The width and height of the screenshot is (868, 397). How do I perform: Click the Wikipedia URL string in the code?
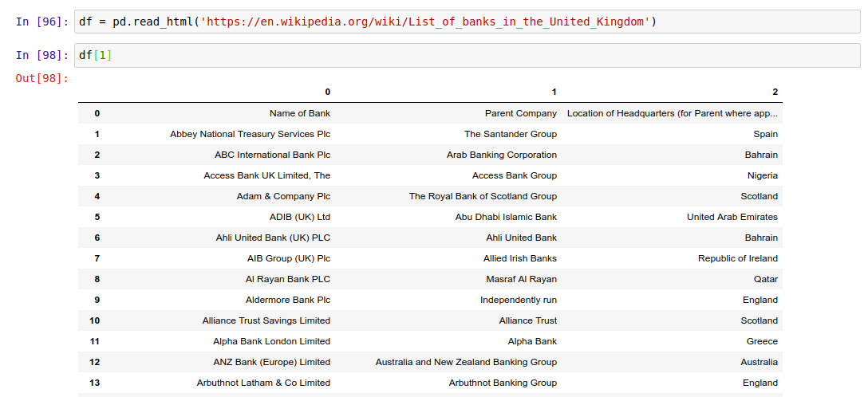click(x=425, y=22)
